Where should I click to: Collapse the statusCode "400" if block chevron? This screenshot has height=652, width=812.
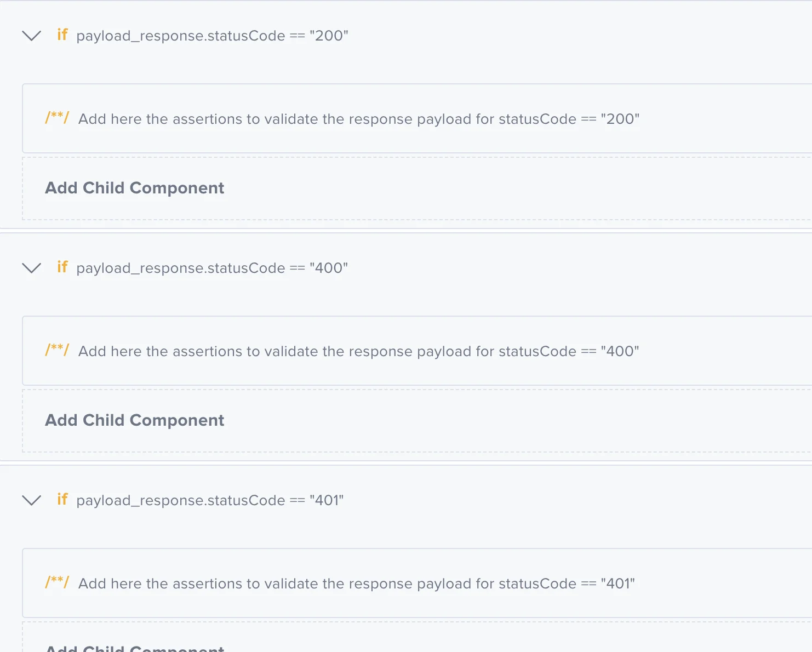[31, 268]
